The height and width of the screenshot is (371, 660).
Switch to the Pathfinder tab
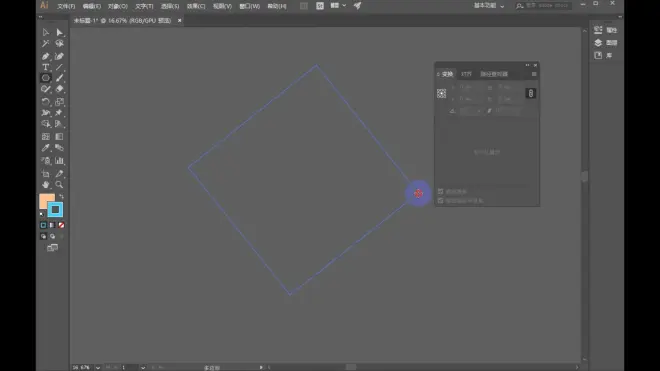click(x=494, y=74)
